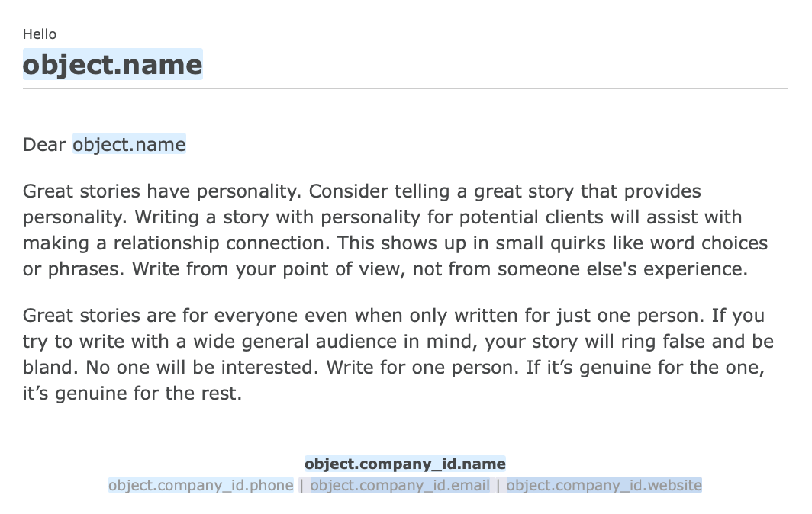Click the object.company_id.phone placeholder
The height and width of the screenshot is (514, 812).
point(201,485)
